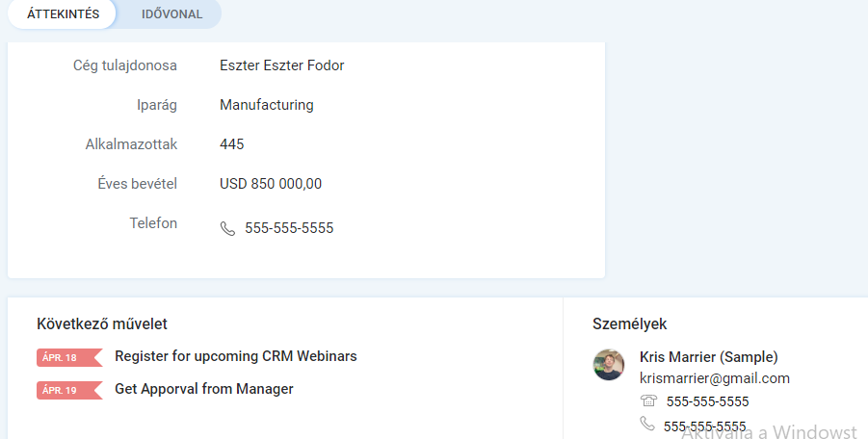Click the Éves bevétel value USD 850 000,00
Screen dimensions: 868x439
271,184
